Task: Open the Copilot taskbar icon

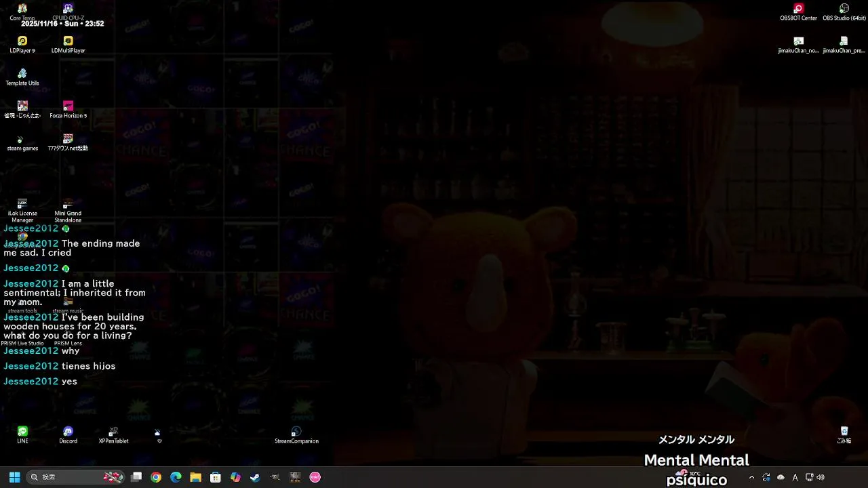Action: point(235,477)
